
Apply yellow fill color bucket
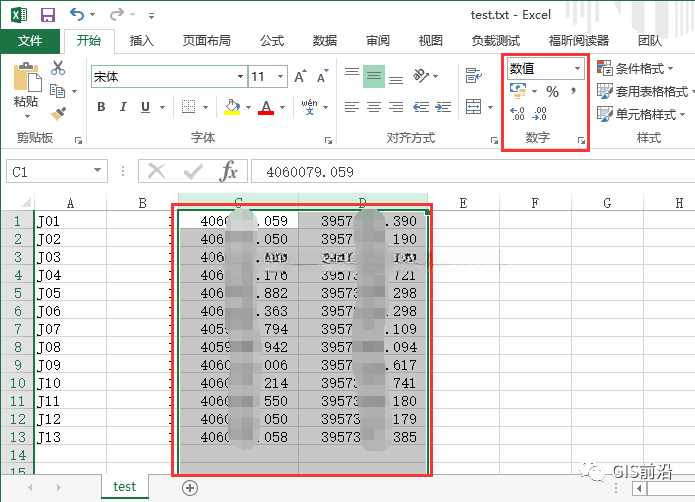point(232,107)
